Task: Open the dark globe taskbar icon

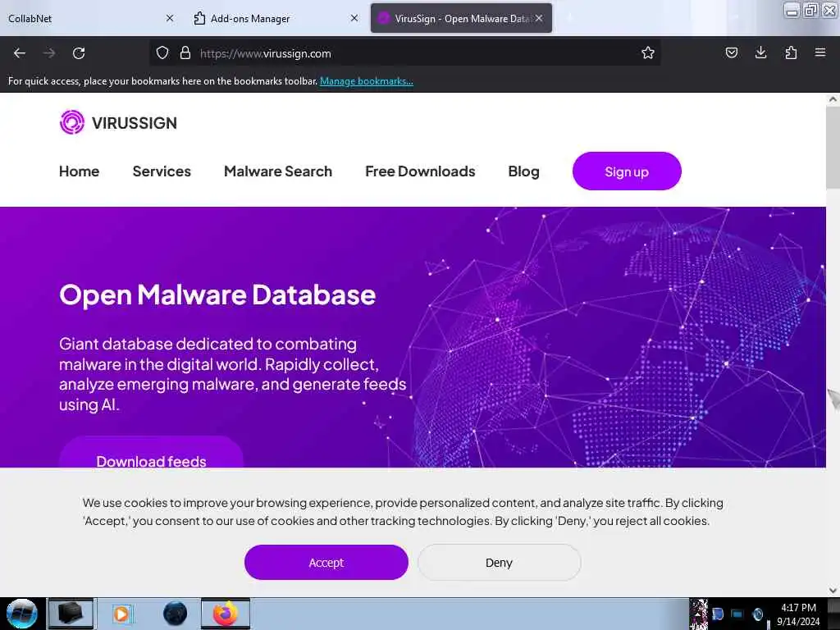Action: (x=175, y=614)
